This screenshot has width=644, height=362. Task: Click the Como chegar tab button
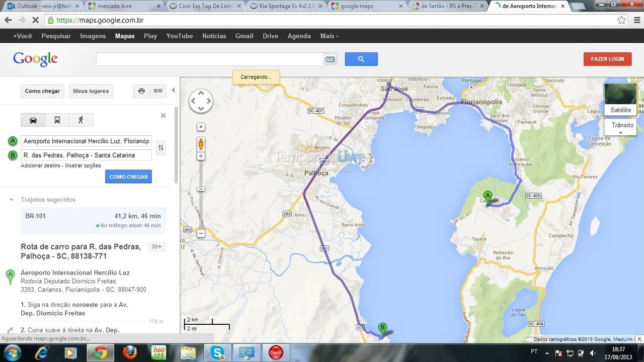tap(42, 91)
